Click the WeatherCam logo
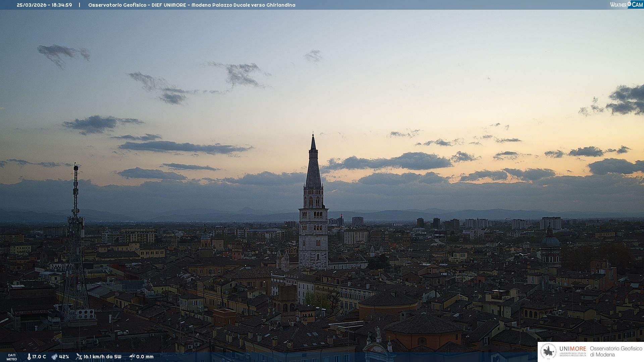The width and height of the screenshot is (644, 362). tap(626, 5)
